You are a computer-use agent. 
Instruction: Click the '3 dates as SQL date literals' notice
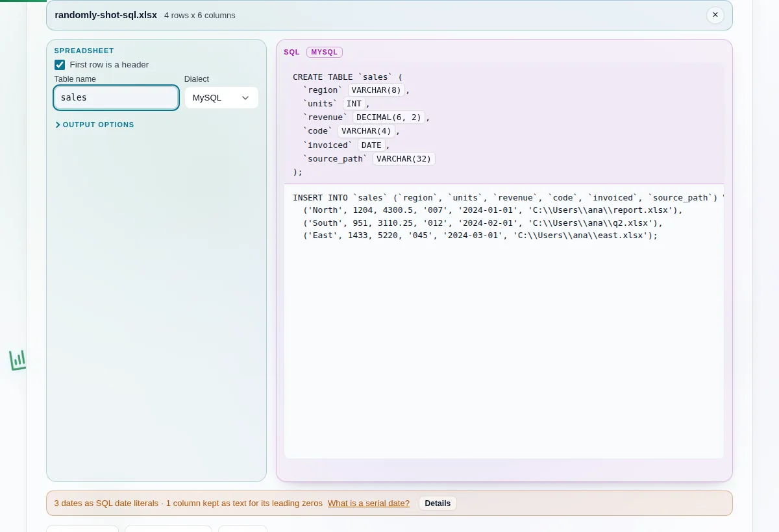point(106,503)
